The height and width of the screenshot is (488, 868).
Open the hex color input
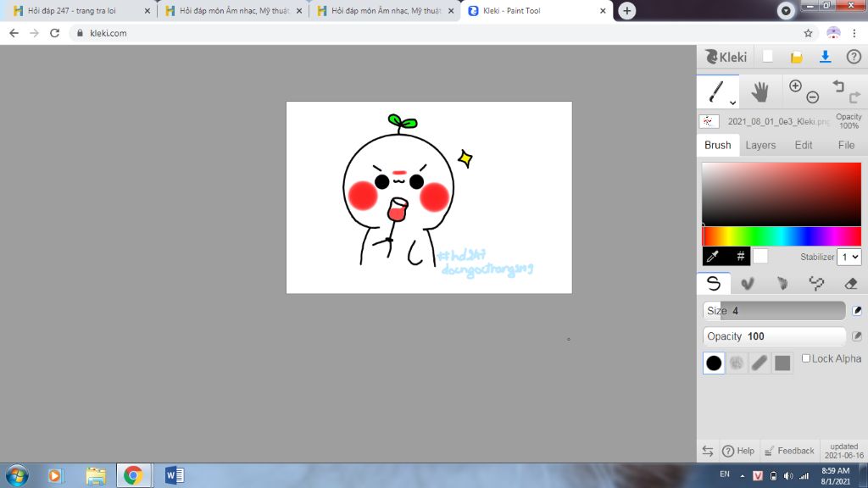[x=740, y=256]
